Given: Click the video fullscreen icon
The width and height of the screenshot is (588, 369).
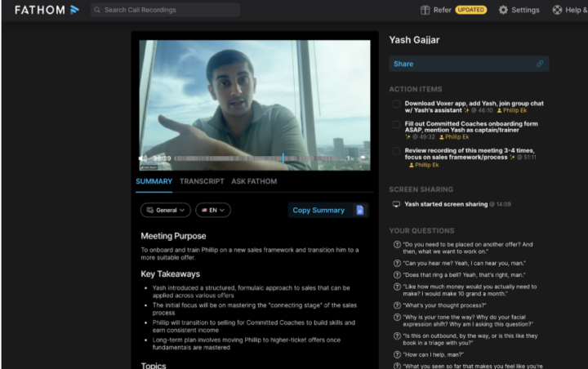Looking at the screenshot, I should tap(363, 158).
